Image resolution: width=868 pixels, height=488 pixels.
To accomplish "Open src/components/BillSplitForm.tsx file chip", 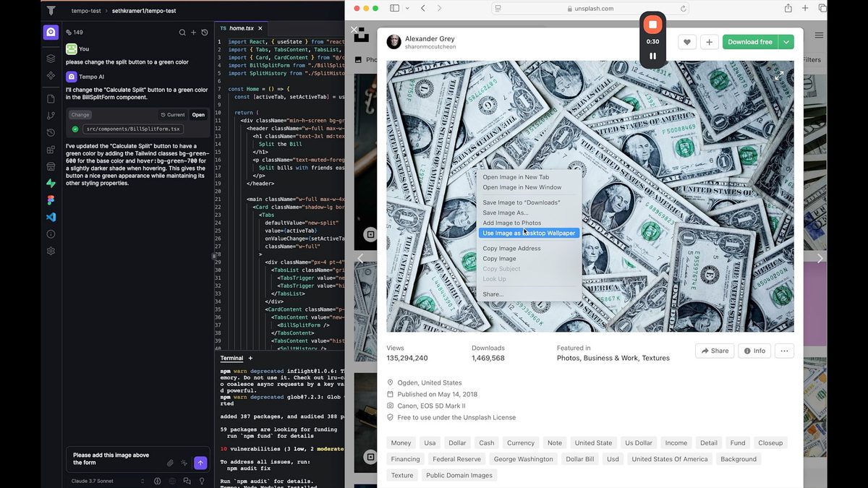I will coord(133,129).
